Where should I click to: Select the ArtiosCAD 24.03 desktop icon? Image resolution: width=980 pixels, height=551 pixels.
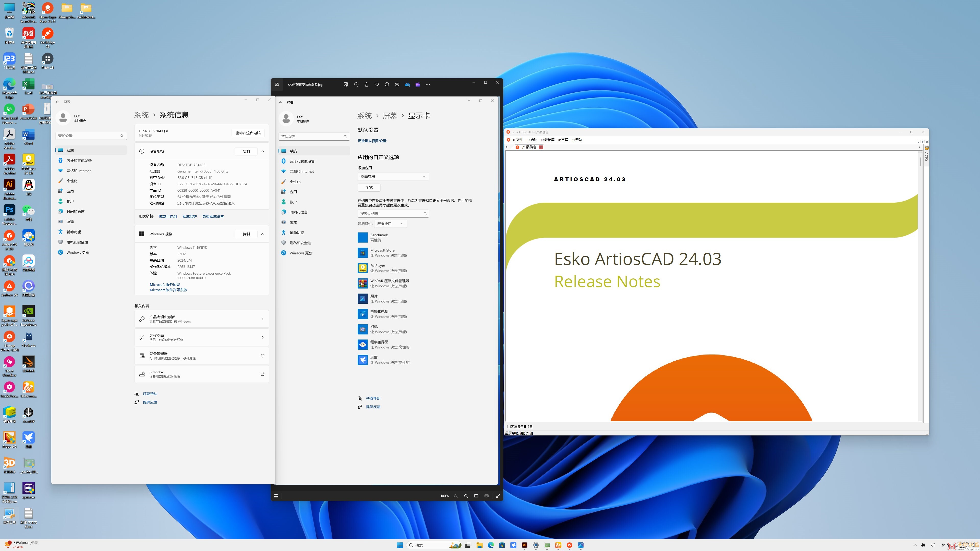9,240
